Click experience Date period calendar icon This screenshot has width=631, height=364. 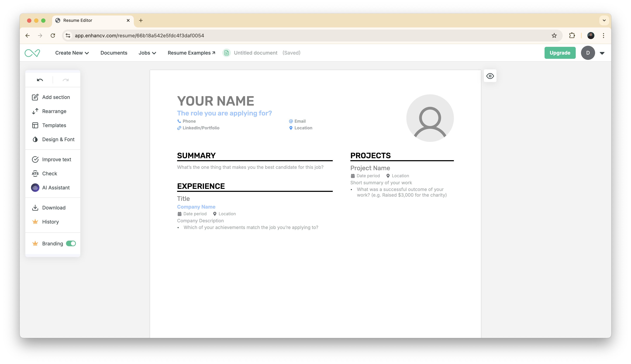coord(180,214)
